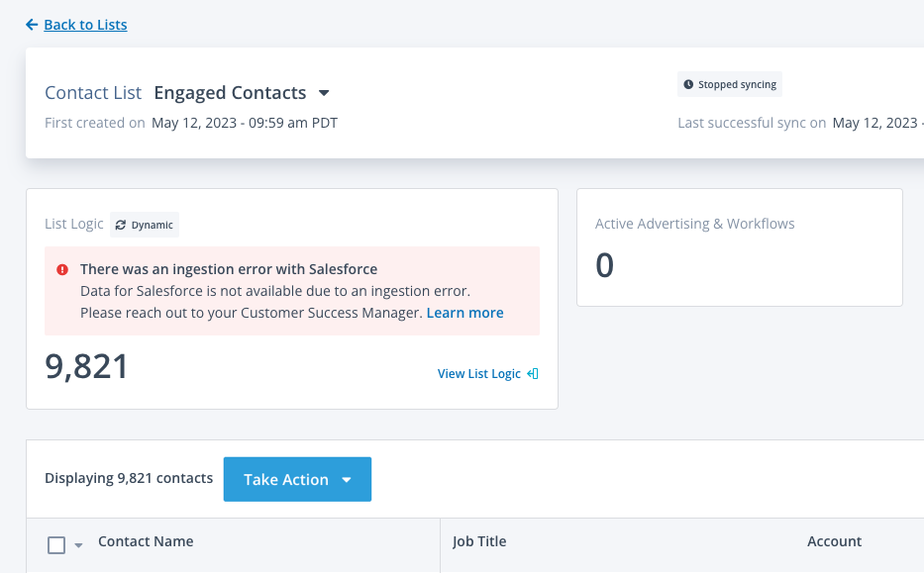The width and height of the screenshot is (924, 573).
Task: Click the Stopped syncing status badge
Action: click(x=730, y=85)
